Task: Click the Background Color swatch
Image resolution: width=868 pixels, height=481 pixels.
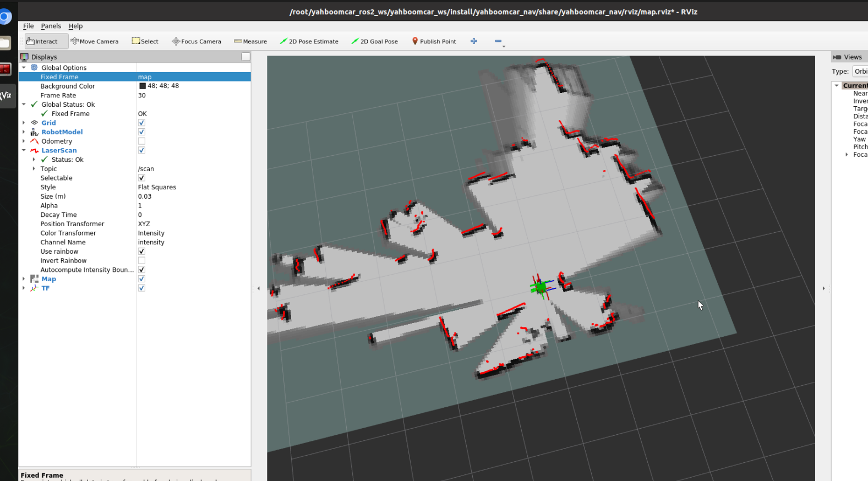Action: tap(143, 86)
